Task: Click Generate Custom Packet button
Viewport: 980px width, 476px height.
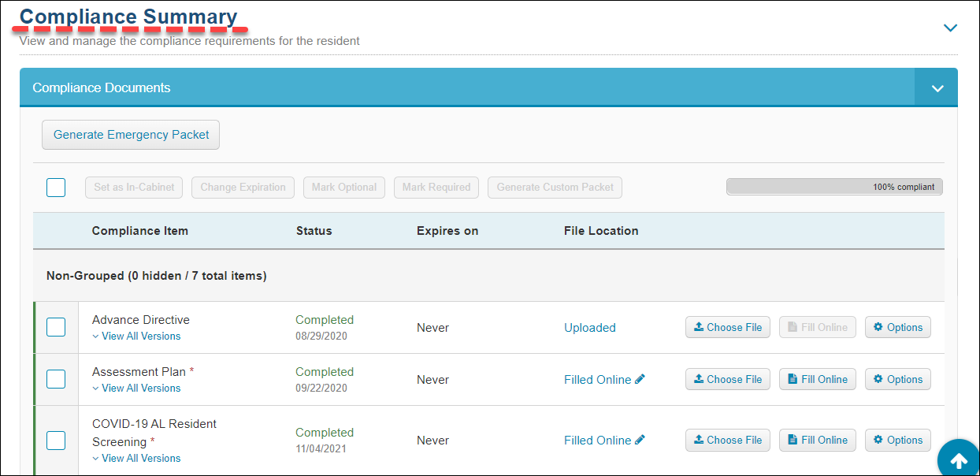Action: click(555, 188)
